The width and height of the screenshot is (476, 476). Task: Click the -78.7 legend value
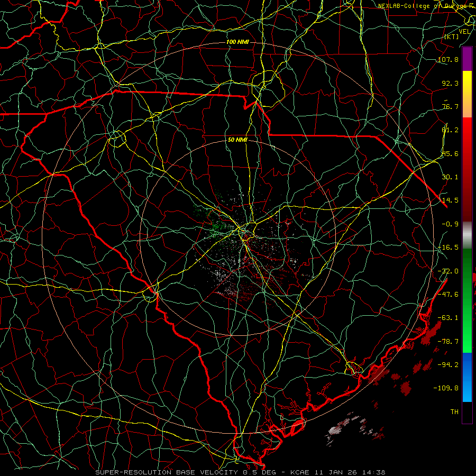click(x=448, y=342)
